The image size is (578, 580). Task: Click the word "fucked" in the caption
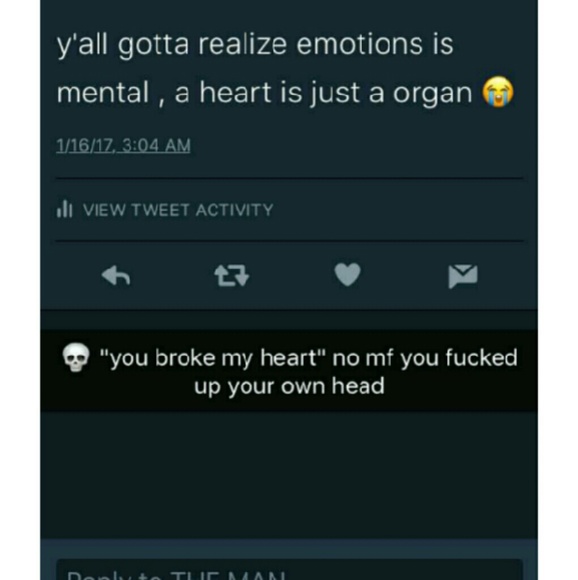[x=481, y=357]
